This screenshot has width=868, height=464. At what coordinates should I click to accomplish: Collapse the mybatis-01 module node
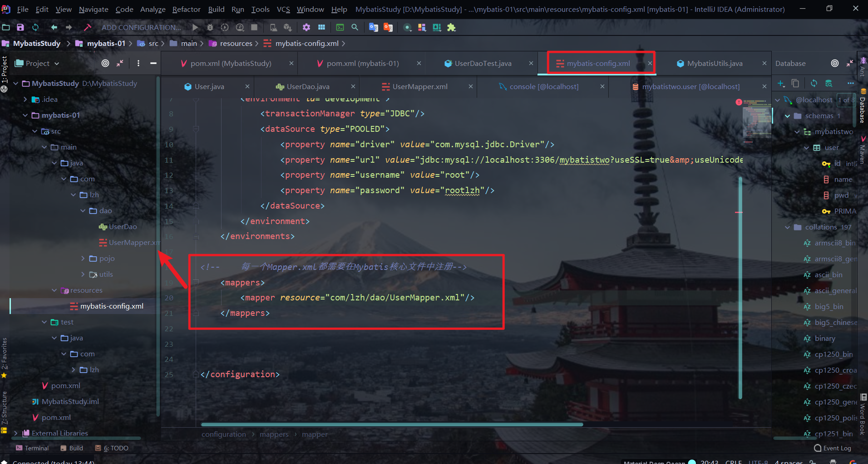25,115
